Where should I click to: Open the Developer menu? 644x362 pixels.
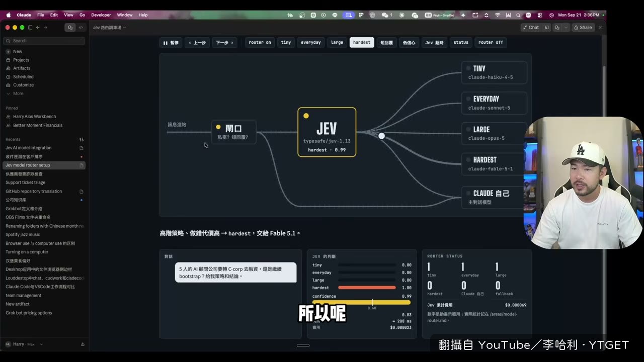(x=101, y=15)
